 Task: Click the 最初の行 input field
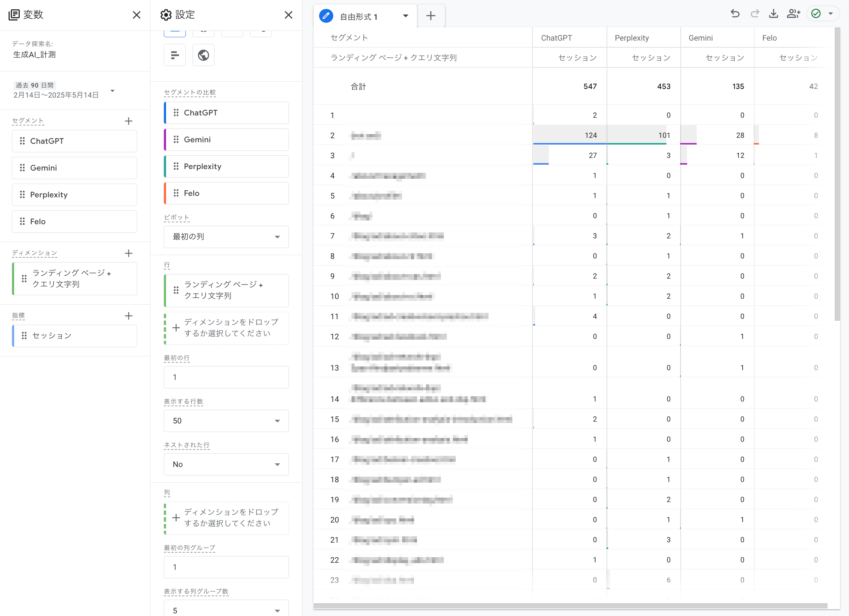tap(226, 377)
